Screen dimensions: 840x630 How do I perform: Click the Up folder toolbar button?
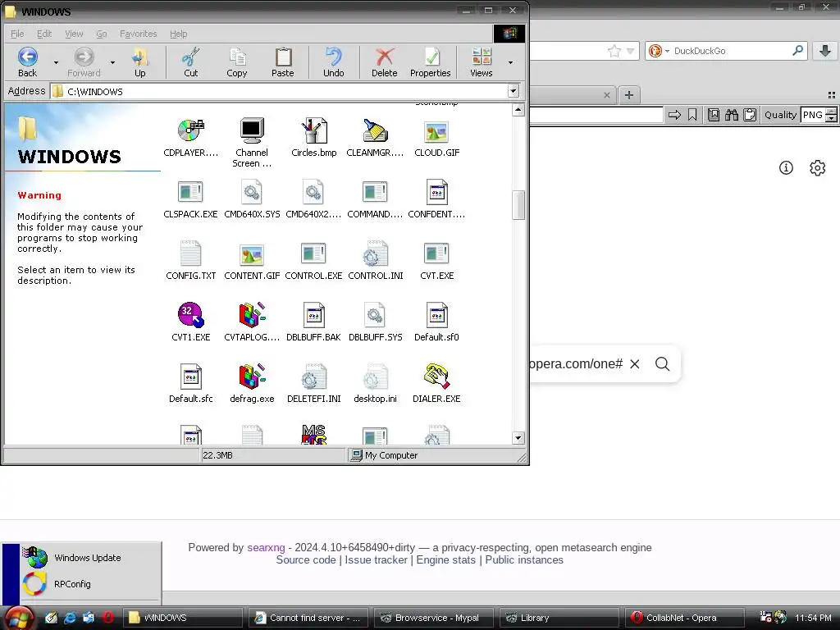coord(139,62)
